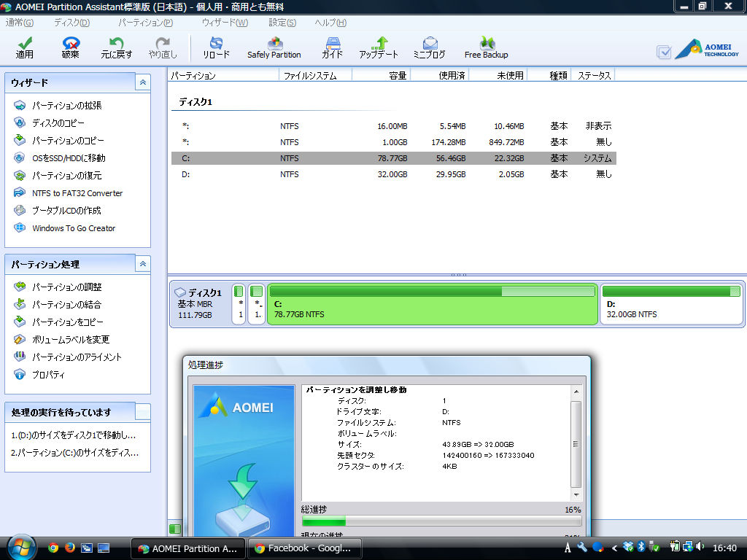Open the 通常(G) menu
The height and width of the screenshot is (560, 747).
click(20, 23)
